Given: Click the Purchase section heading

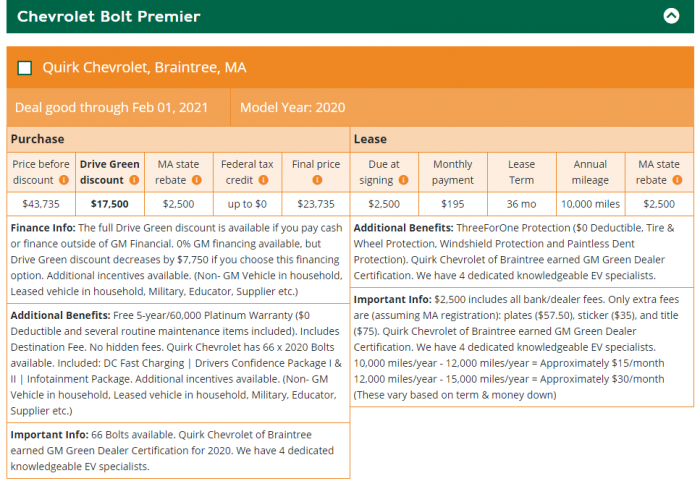Looking at the screenshot, I should (x=39, y=139).
